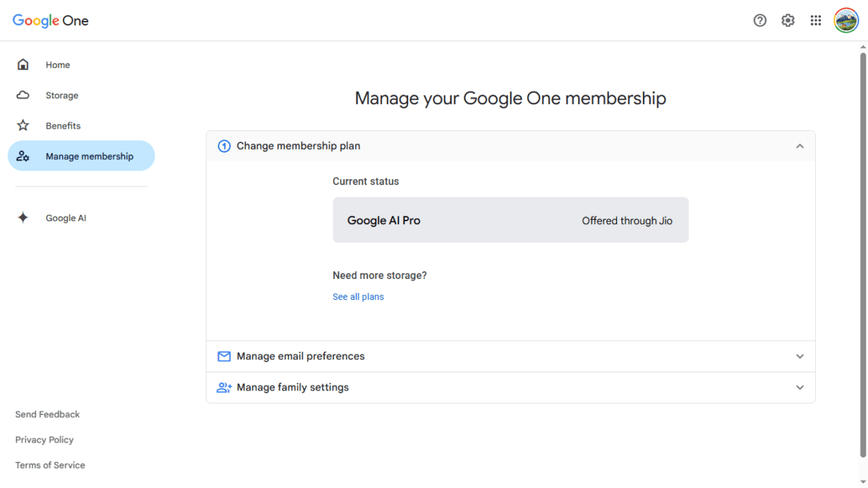Expand Manage family settings

click(800, 388)
